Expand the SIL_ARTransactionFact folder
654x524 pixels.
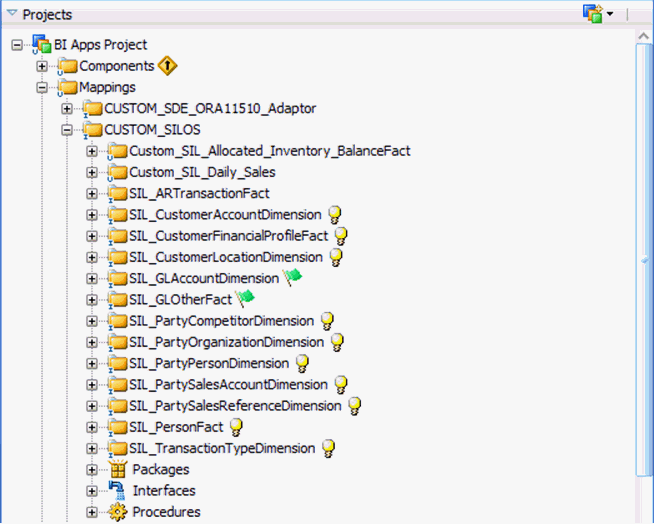tap(92, 194)
